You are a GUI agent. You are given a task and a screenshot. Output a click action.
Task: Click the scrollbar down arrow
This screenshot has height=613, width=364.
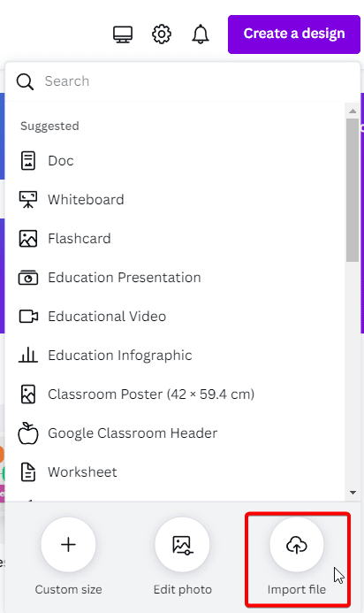pos(353,493)
